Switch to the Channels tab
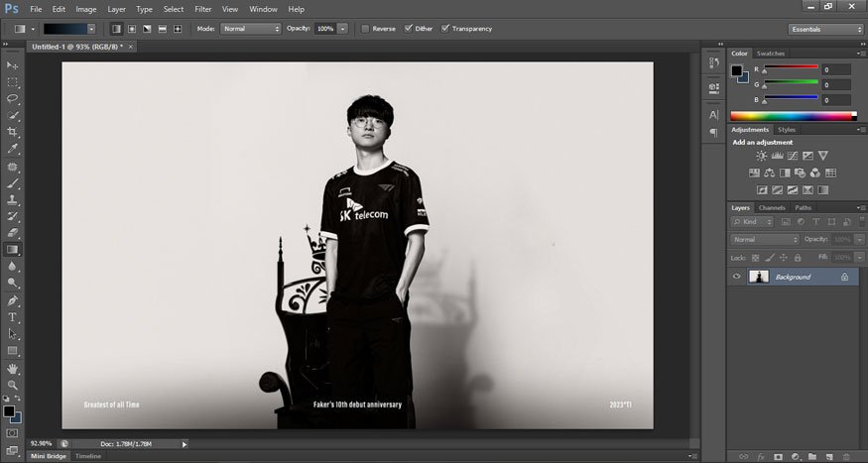The height and width of the screenshot is (463, 868). click(x=772, y=208)
